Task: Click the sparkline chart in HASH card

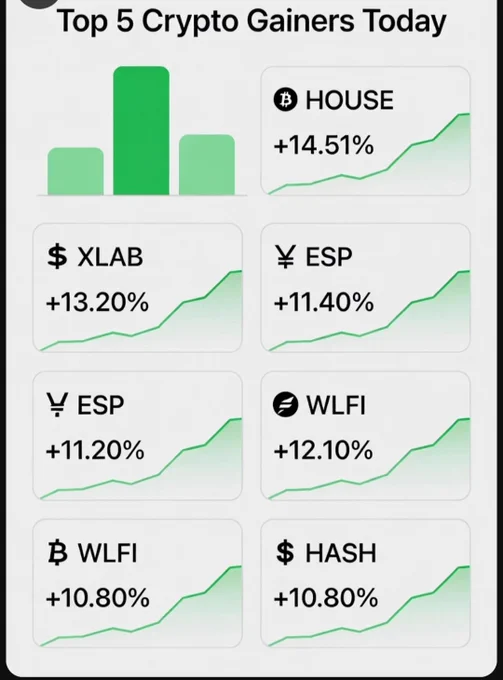Action: click(369, 606)
